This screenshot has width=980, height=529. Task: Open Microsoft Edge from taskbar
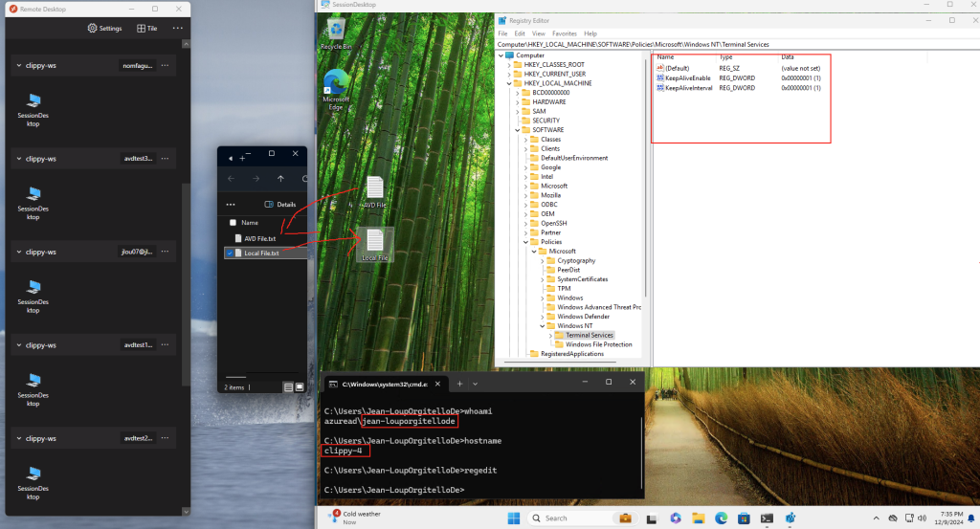722,518
